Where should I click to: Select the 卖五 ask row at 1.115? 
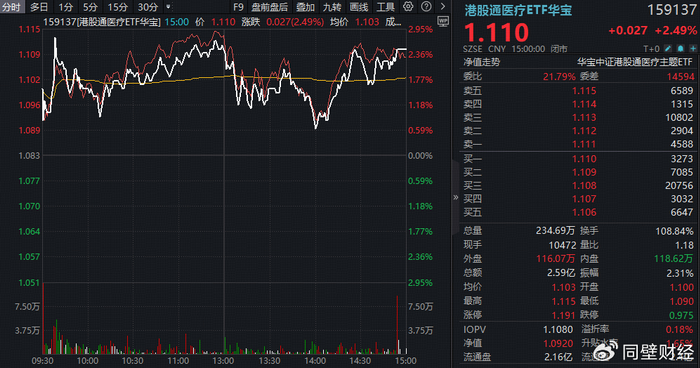click(578, 91)
